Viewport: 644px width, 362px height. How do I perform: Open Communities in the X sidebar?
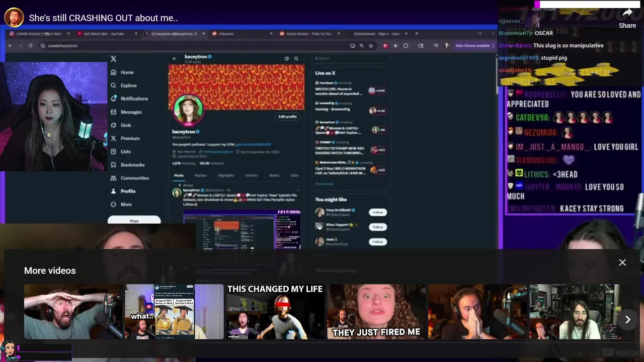point(129,178)
